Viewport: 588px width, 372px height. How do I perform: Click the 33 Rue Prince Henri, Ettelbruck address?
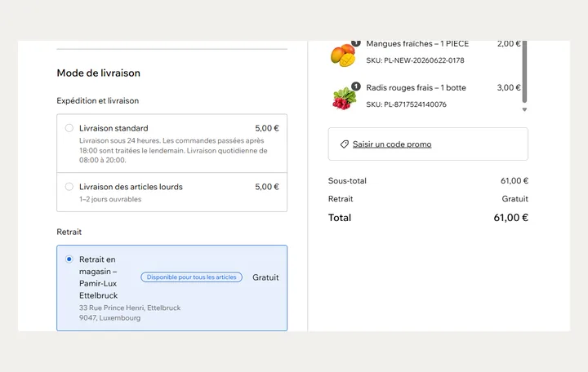tap(130, 308)
